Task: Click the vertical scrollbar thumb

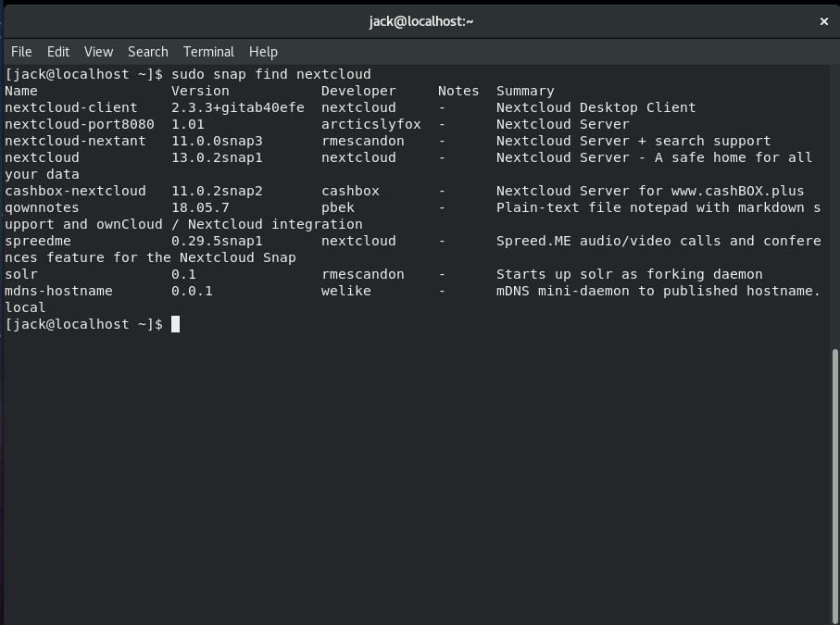Action: pyautogui.click(x=835, y=481)
